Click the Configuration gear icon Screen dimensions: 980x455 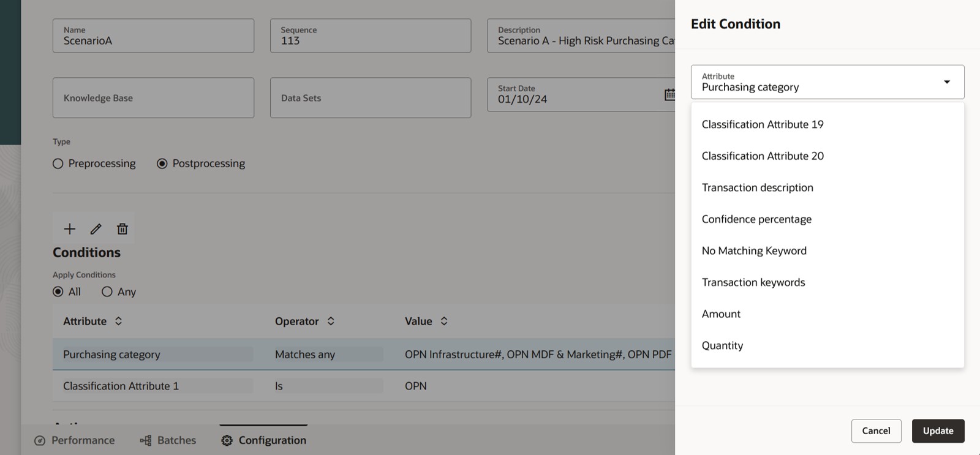[x=227, y=441]
